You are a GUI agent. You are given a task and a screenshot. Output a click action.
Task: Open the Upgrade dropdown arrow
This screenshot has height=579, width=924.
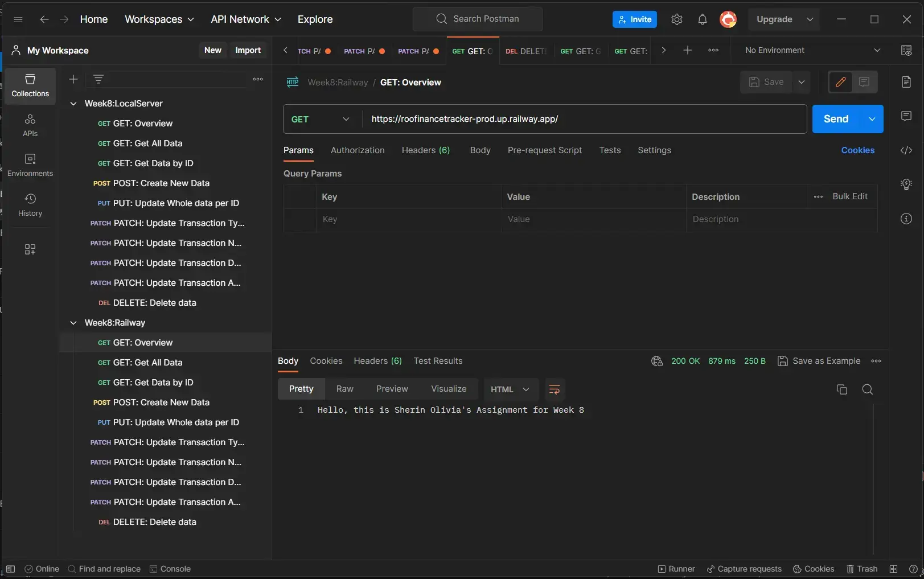click(x=810, y=19)
